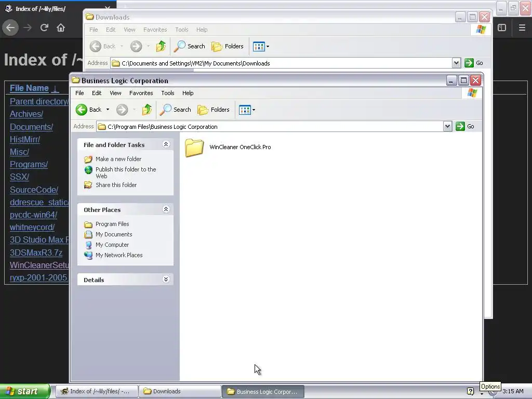Toggle browser sidebar panel icon
Screen dimensions: 532x399
coord(502,28)
